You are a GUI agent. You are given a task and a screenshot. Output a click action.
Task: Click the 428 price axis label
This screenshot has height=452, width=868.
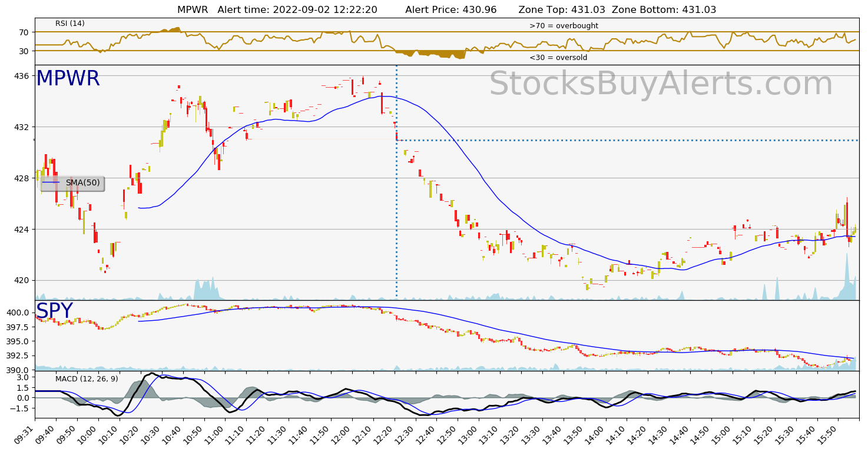pyautogui.click(x=22, y=178)
